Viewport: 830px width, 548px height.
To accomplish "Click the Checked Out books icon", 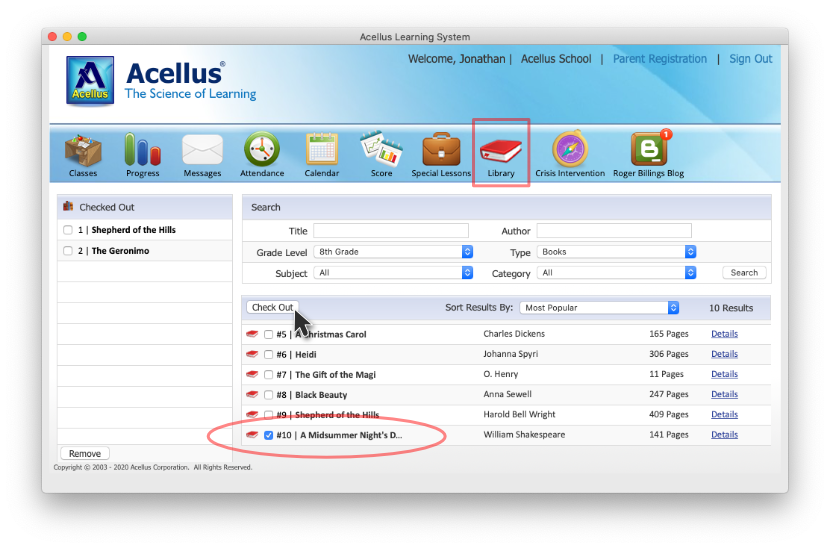I will (x=68, y=206).
